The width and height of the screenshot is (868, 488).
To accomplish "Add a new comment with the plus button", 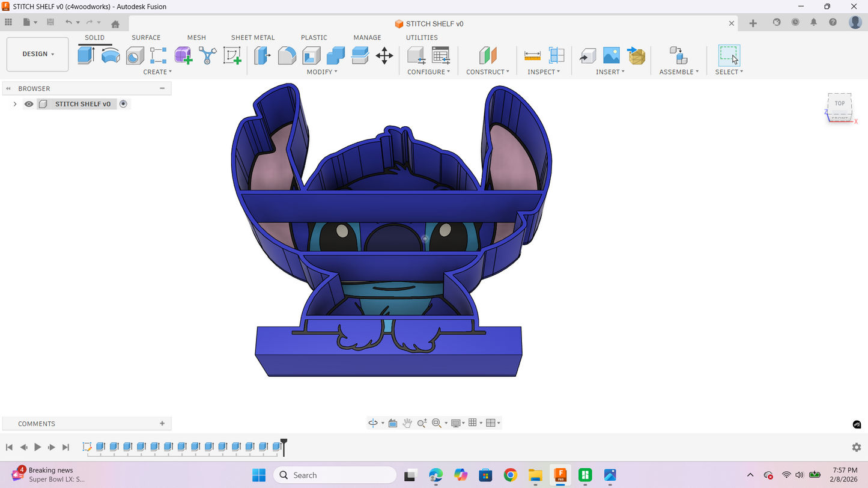I will pyautogui.click(x=162, y=424).
